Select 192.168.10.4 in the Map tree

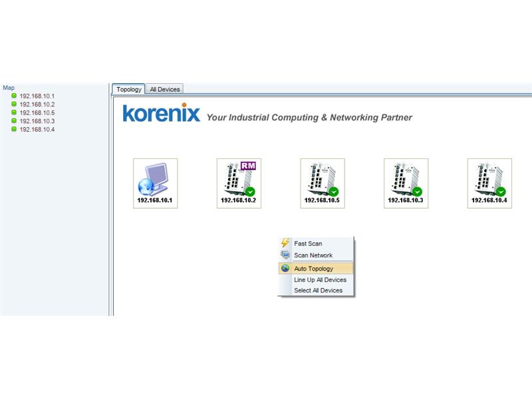click(x=37, y=129)
